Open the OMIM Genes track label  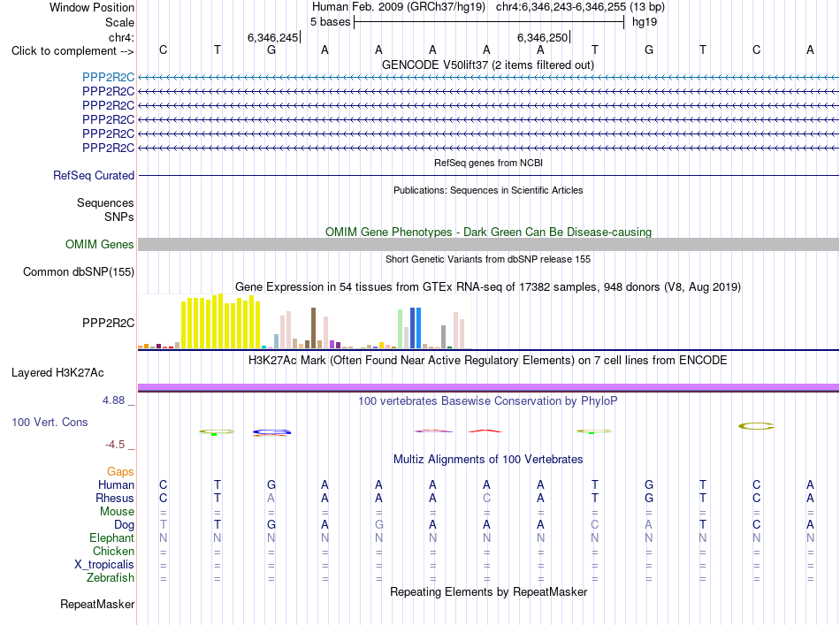(x=99, y=244)
